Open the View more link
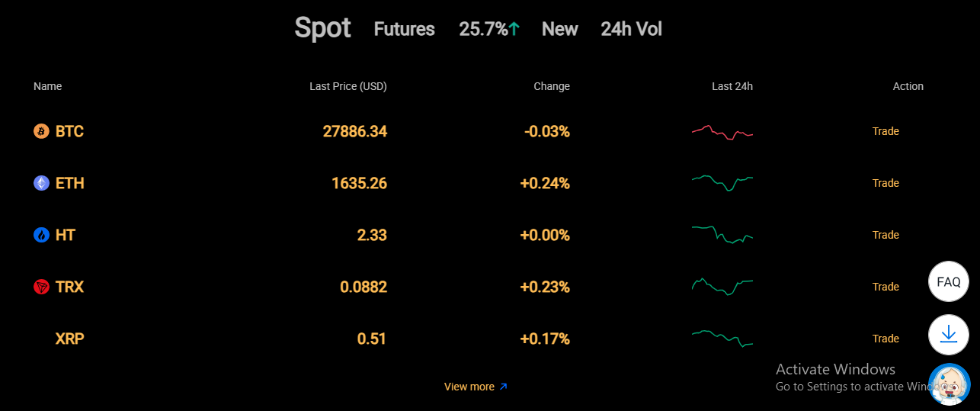The image size is (980, 411). pos(476,387)
